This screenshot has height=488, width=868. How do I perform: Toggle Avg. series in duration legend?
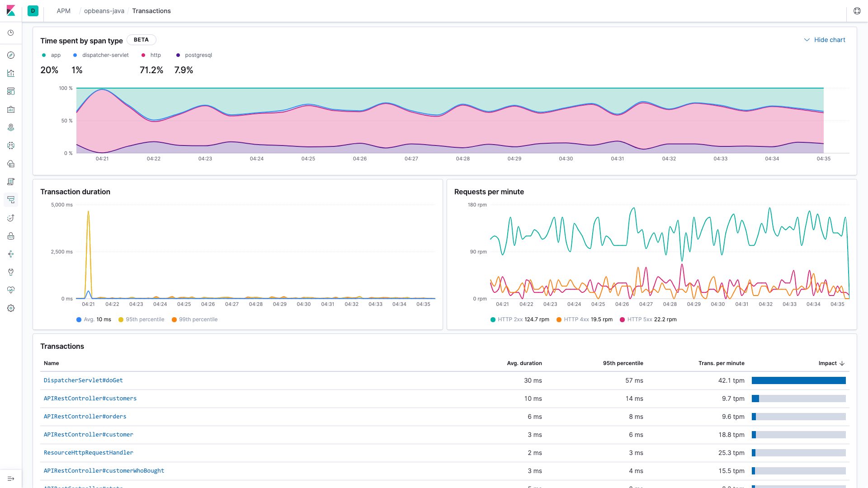(x=94, y=319)
